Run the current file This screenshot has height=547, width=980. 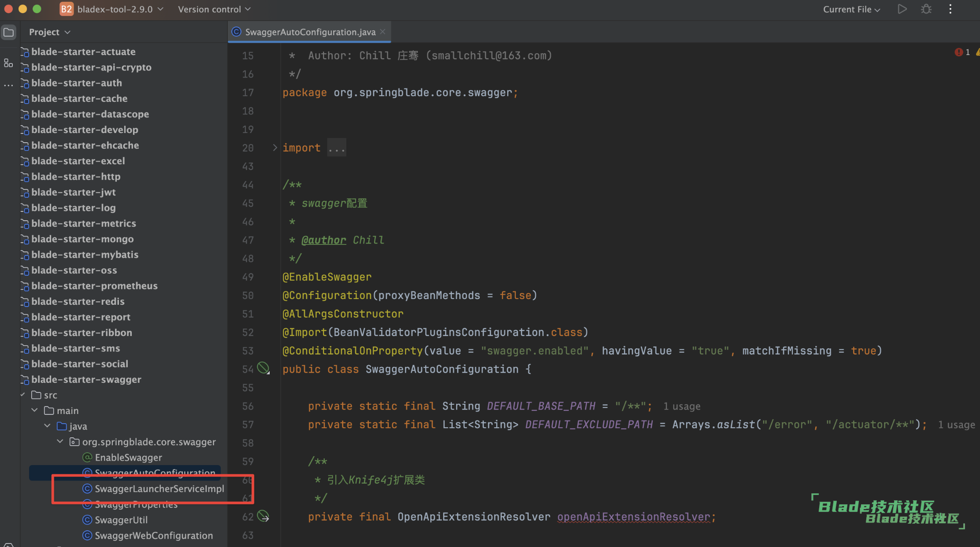[902, 9]
